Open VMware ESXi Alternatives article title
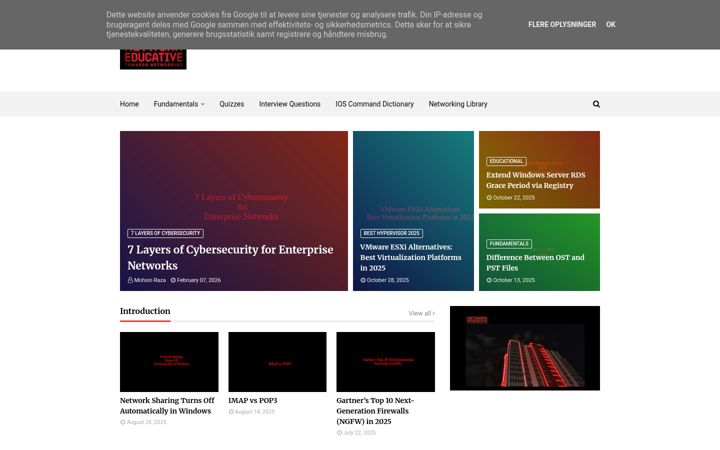The width and height of the screenshot is (720, 450). [x=411, y=258]
